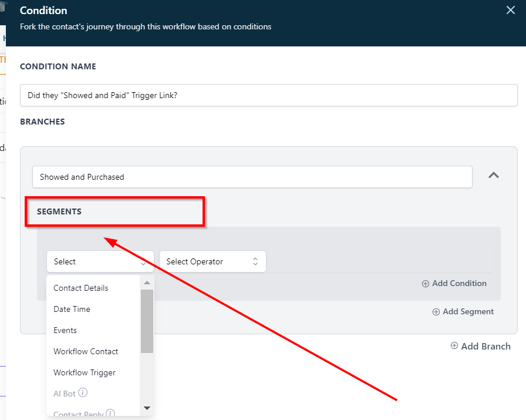Click the info icon next to Contact Reply
Screen dimensions: 526x420
pyautogui.click(x=110, y=414)
